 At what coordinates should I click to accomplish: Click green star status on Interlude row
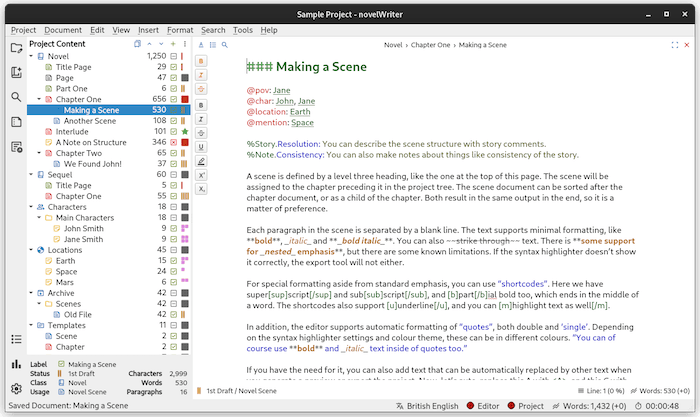pyautogui.click(x=185, y=131)
